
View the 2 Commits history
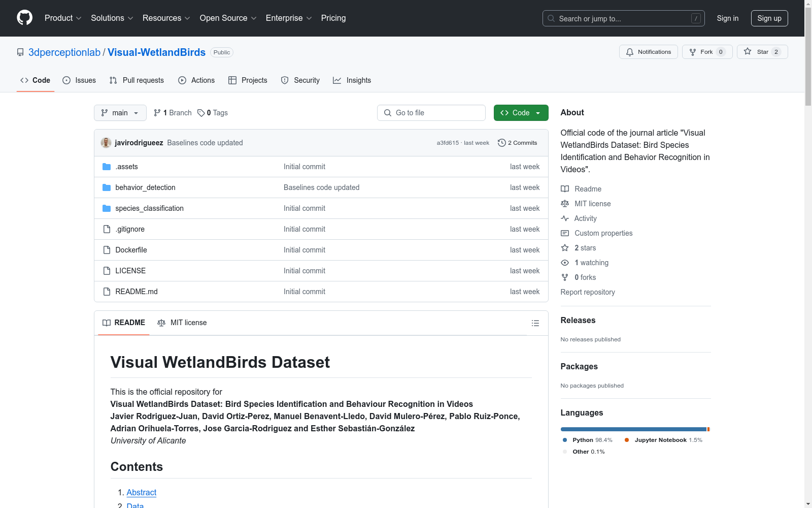pyautogui.click(x=518, y=143)
